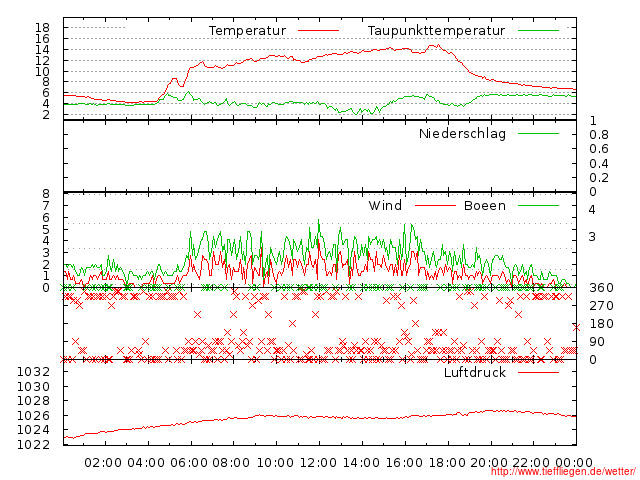
Task: Click the 270 wind direction axis value
Action: click(601, 306)
